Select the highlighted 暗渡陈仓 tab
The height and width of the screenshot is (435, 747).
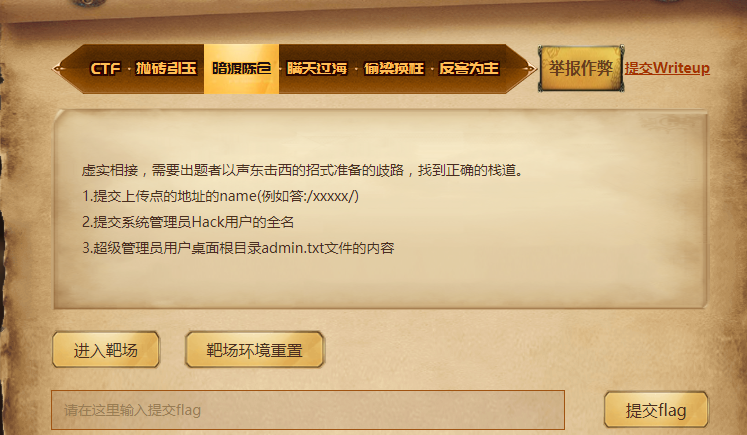click(241, 69)
